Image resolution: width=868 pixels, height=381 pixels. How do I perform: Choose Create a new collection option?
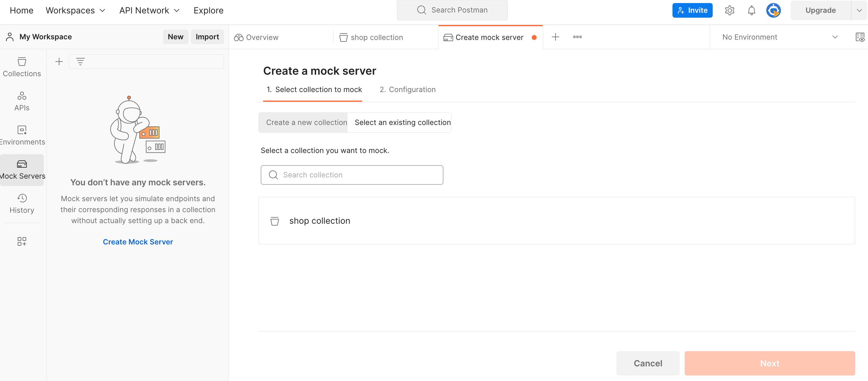coord(303,123)
